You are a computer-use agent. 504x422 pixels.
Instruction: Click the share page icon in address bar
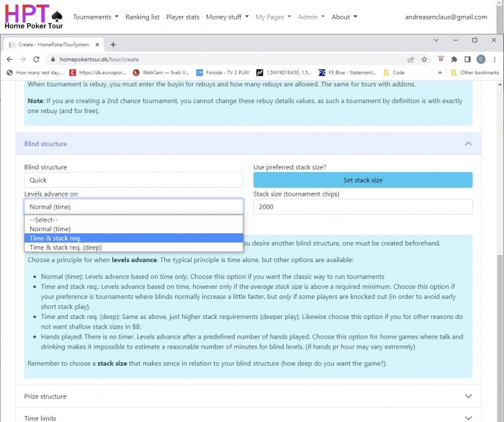[411, 60]
